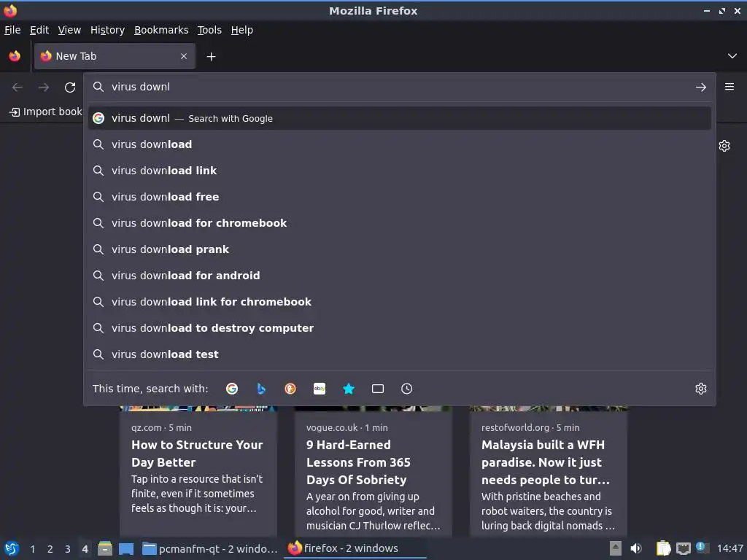Screen dimensions: 747x560
Task: Open removable media eject tray icon
Action: 616,548
